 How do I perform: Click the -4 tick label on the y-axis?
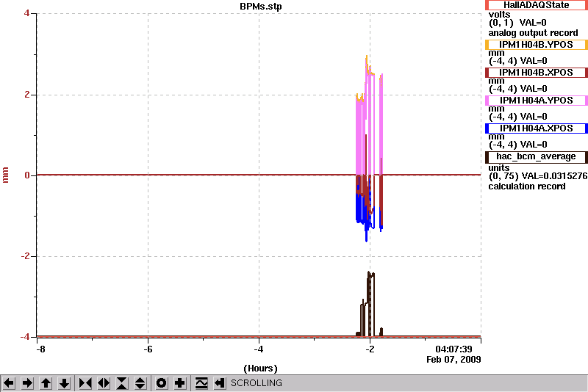(x=24, y=337)
